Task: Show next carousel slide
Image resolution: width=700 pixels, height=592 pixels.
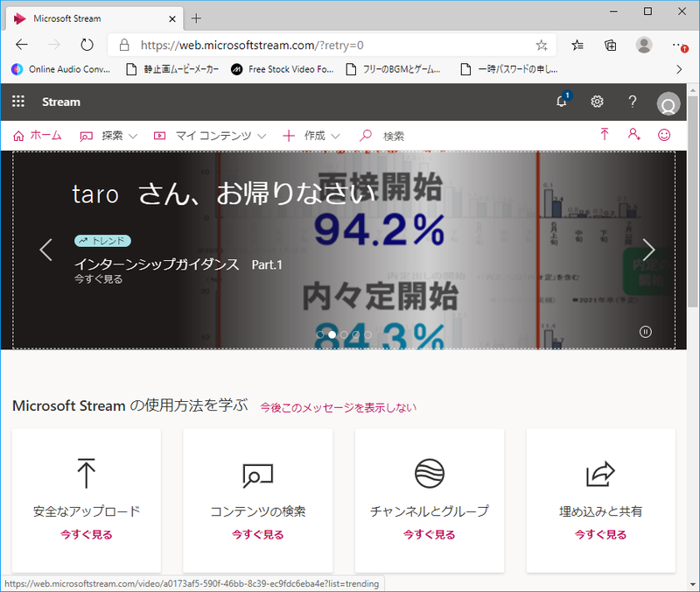Action: [x=648, y=250]
